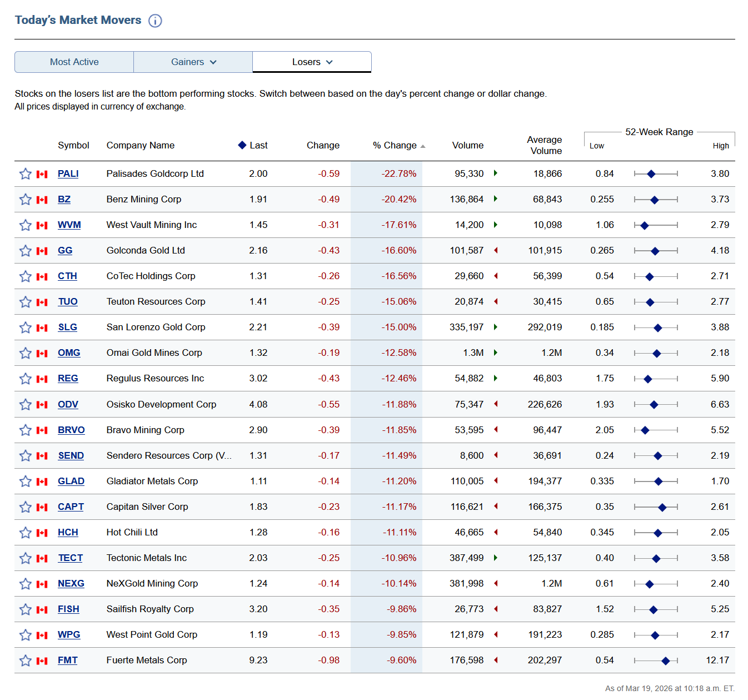Switch to the Most Active tab
Screen dimensions: 748x700
(x=74, y=62)
